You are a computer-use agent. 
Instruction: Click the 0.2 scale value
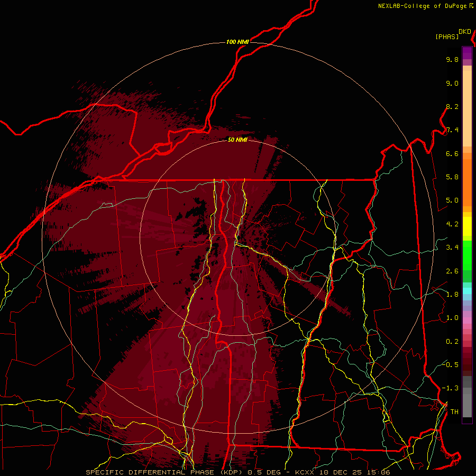click(452, 342)
